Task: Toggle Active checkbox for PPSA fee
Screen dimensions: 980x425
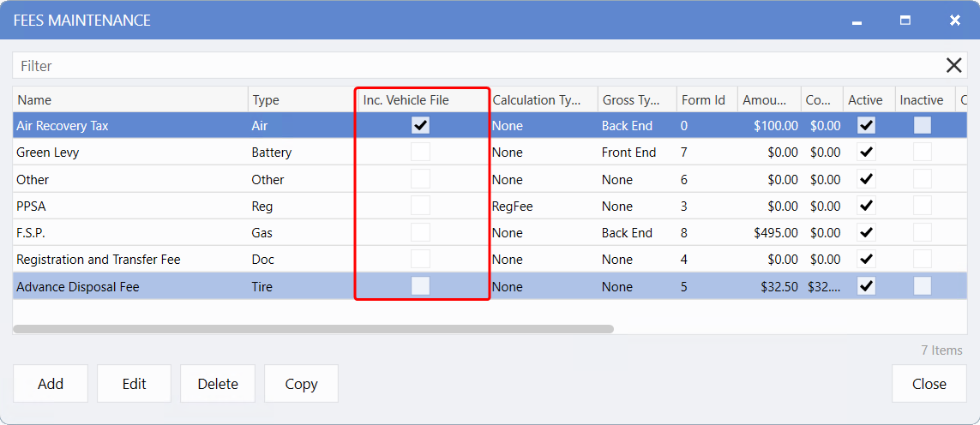Action: coord(867,207)
